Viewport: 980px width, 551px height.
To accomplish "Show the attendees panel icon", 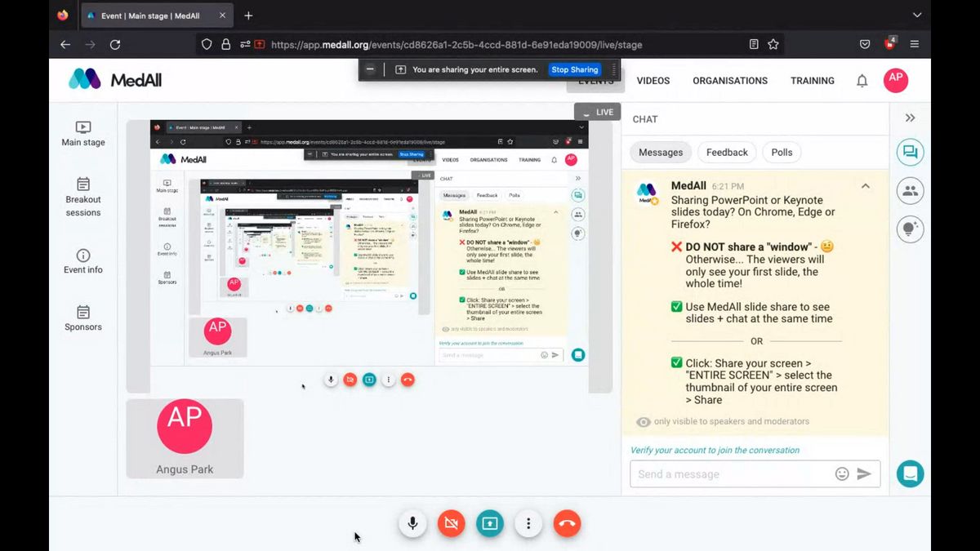I will pyautogui.click(x=911, y=191).
